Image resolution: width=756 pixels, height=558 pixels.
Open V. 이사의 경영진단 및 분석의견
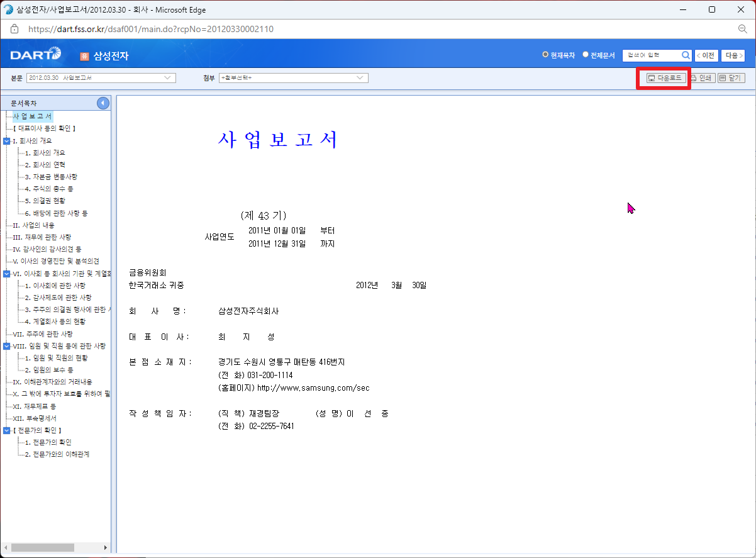[56, 261]
